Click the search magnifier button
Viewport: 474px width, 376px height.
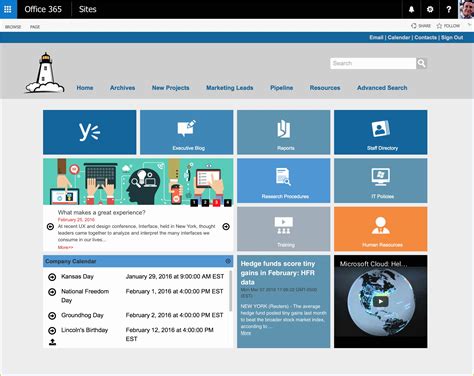pyautogui.click(x=421, y=63)
